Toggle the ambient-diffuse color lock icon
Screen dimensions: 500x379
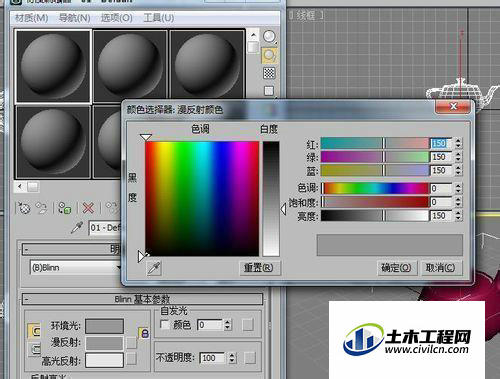click(144, 333)
